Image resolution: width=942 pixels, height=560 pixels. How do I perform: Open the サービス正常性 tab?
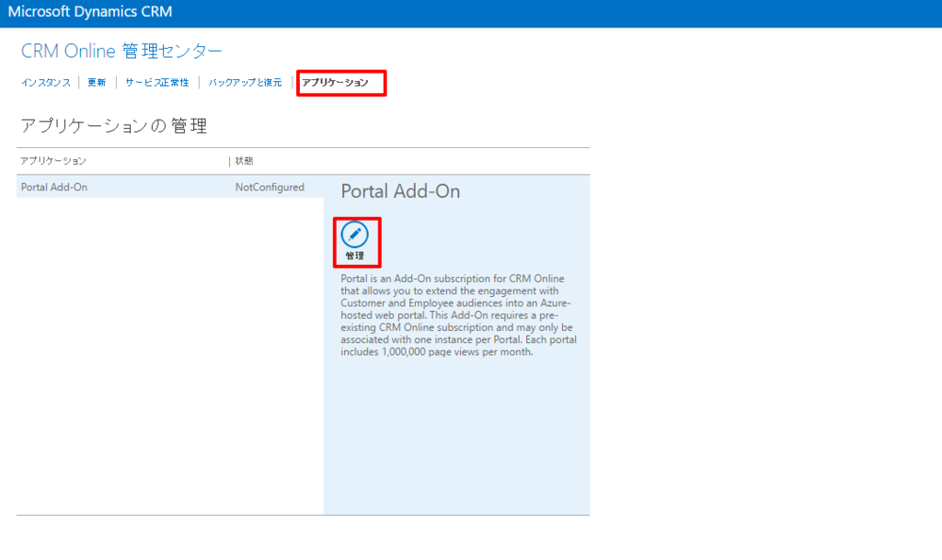[x=156, y=82]
